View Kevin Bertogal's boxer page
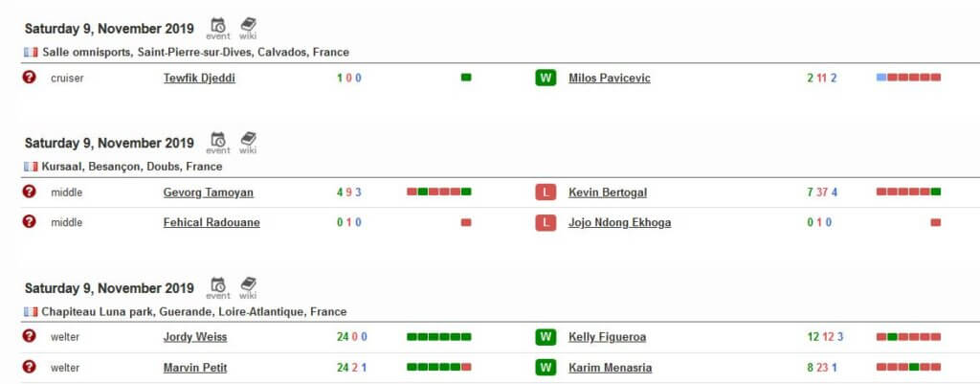This screenshot has width=980, height=384. [x=608, y=192]
